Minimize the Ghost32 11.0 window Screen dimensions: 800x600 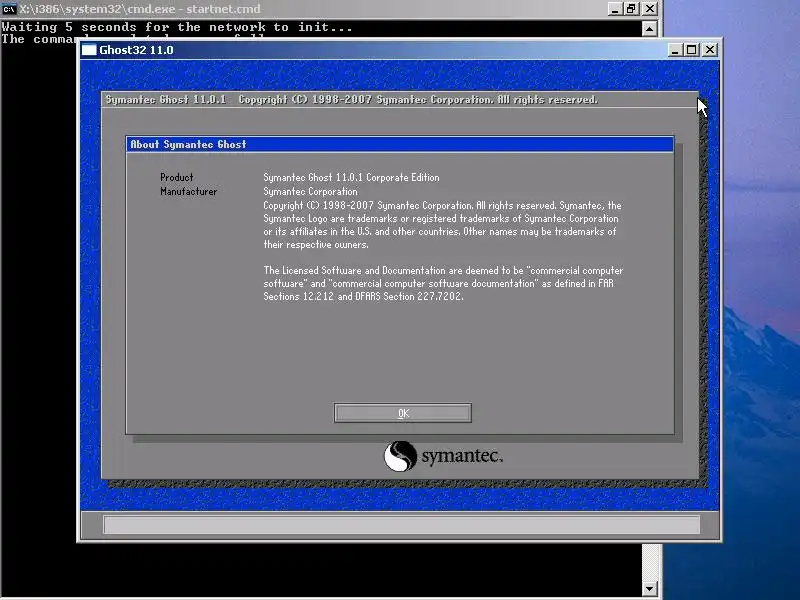pos(674,49)
